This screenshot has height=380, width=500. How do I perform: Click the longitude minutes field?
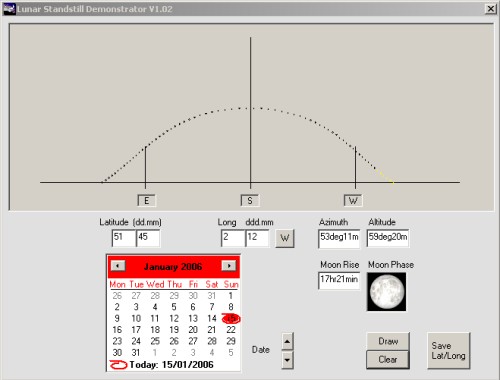coord(257,238)
